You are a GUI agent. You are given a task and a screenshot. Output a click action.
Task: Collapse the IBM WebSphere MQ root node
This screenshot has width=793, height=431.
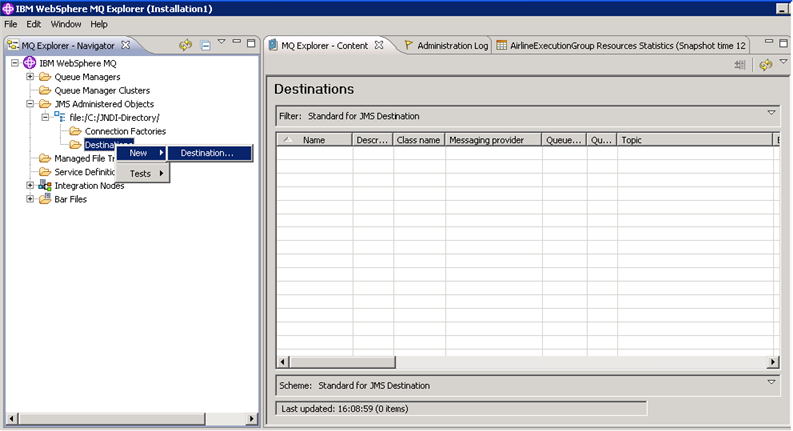point(15,63)
